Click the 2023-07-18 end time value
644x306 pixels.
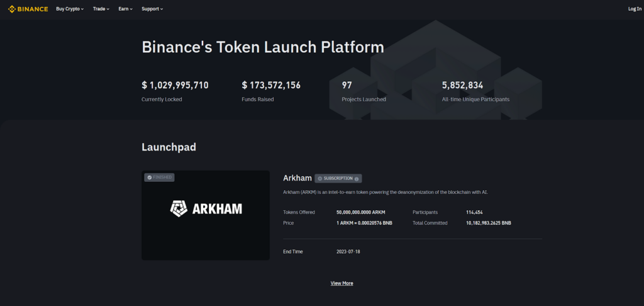pyautogui.click(x=348, y=251)
